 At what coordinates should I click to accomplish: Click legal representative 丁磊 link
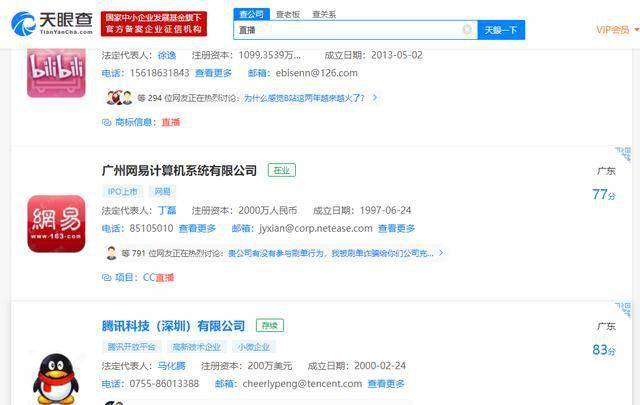[168, 211]
